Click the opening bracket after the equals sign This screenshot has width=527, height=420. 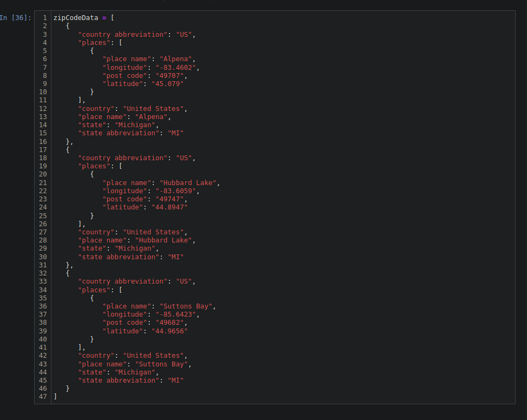(x=111, y=18)
